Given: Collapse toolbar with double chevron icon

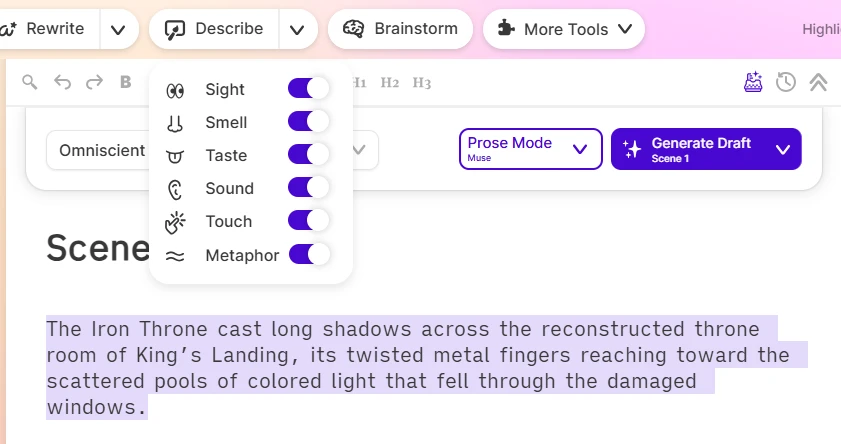Looking at the screenshot, I should [x=818, y=82].
